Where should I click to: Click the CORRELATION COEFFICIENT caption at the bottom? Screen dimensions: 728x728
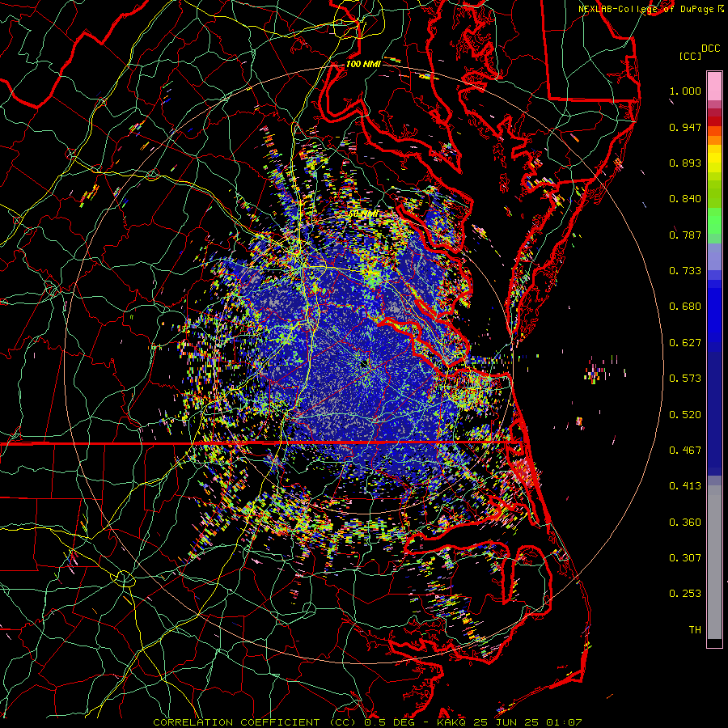[x=367, y=722]
